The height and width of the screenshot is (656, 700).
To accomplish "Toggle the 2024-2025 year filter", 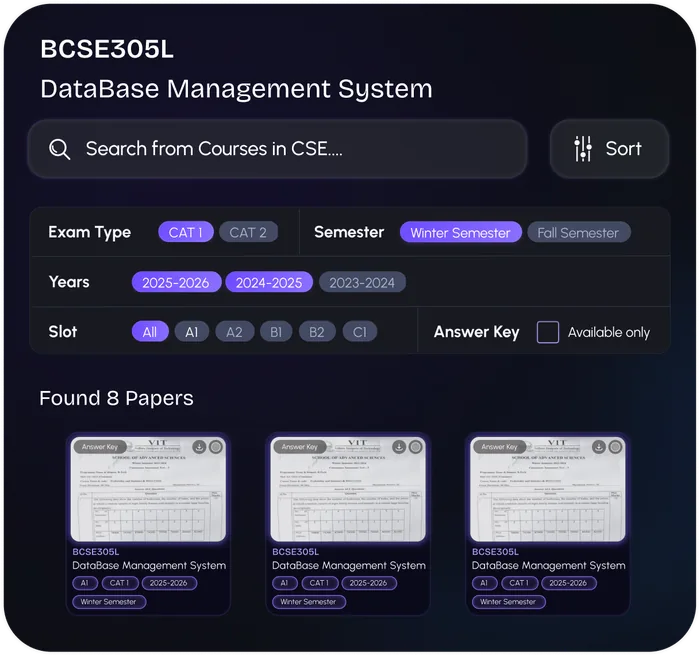I will point(269,282).
